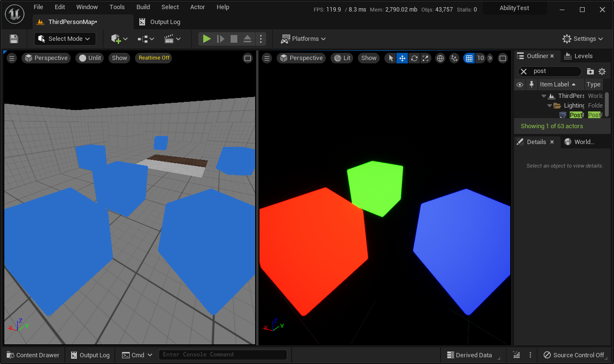Create a new folder in Outliner
The width and height of the screenshot is (614, 364).
(x=590, y=72)
